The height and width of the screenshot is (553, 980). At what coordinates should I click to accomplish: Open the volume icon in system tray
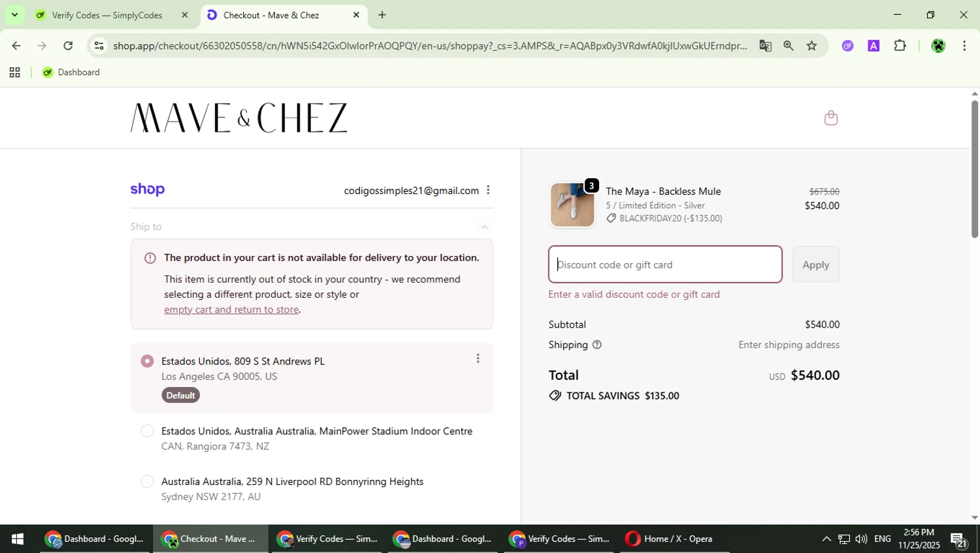pos(861,539)
